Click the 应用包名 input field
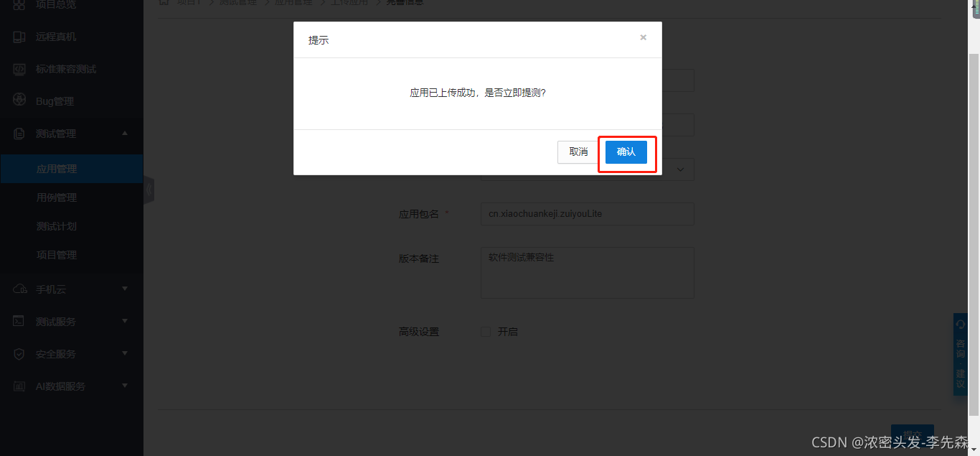The image size is (980, 456). pos(587,214)
